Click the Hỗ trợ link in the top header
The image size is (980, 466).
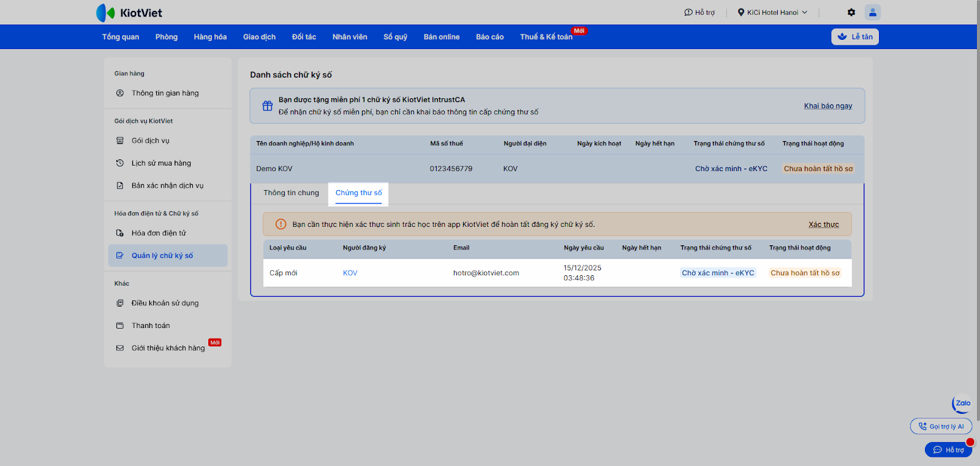tap(699, 12)
